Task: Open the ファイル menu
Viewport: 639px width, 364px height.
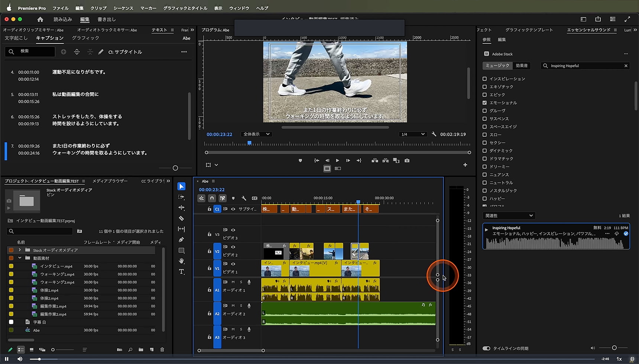Action: pyautogui.click(x=61, y=8)
